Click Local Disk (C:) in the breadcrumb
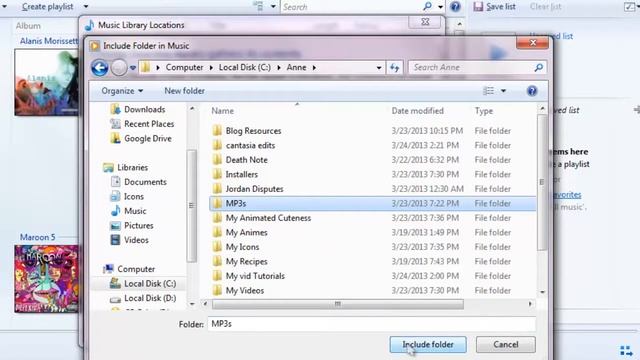 click(244, 67)
